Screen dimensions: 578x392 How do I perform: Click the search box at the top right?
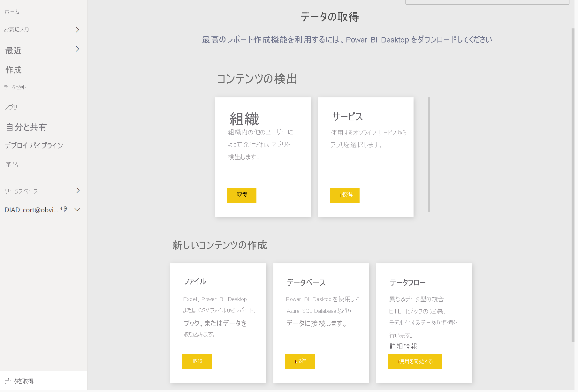[487, 2]
